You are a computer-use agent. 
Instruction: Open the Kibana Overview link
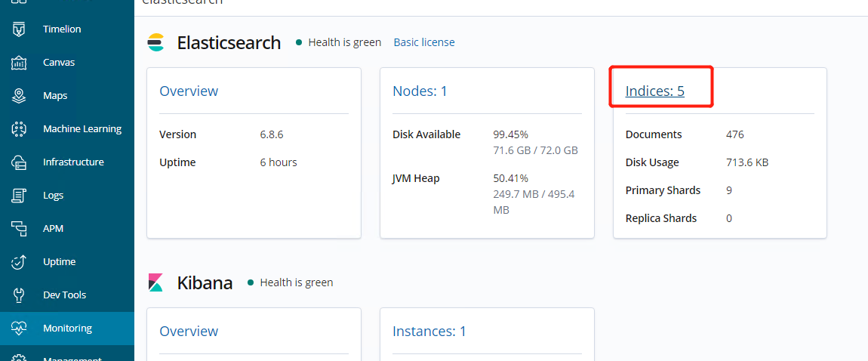pos(189,332)
